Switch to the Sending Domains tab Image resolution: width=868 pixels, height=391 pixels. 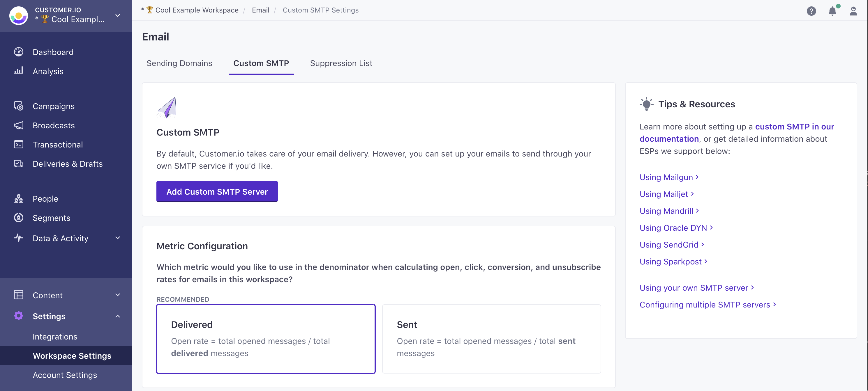click(x=179, y=63)
